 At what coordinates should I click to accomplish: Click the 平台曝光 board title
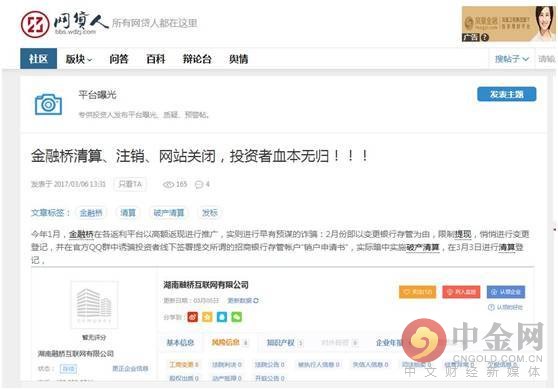pos(97,95)
